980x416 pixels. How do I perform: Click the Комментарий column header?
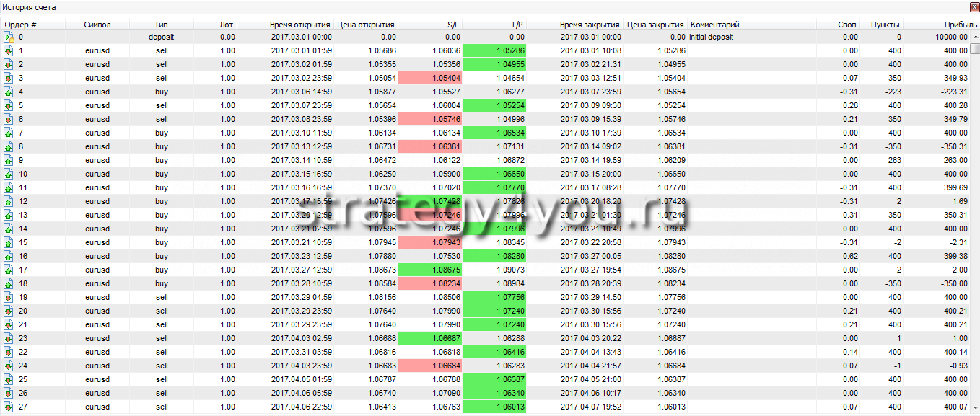coord(714,25)
